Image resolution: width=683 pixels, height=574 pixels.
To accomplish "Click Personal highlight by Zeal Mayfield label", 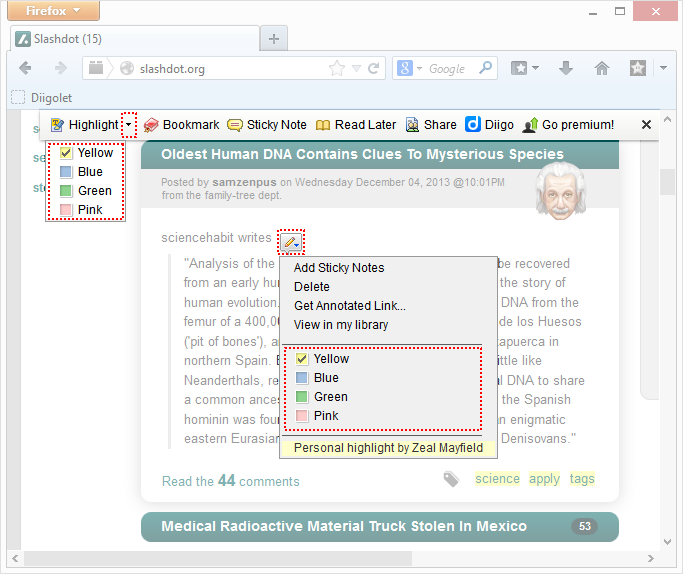I will 389,448.
